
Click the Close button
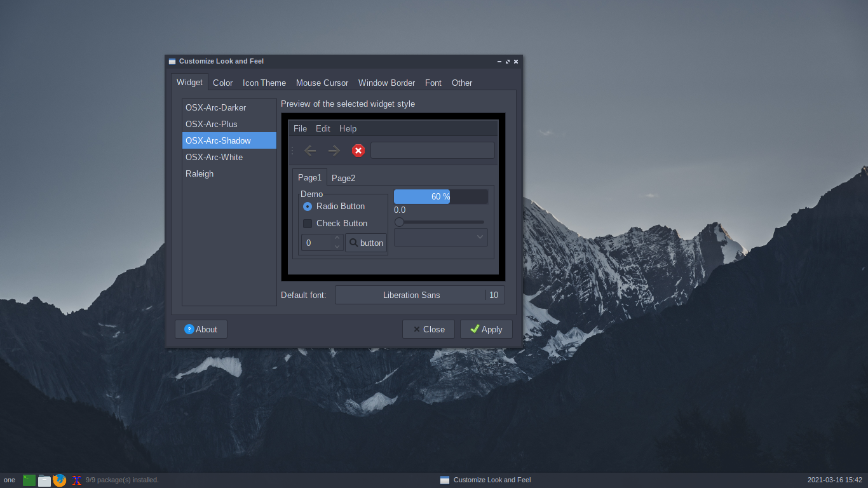(x=428, y=329)
